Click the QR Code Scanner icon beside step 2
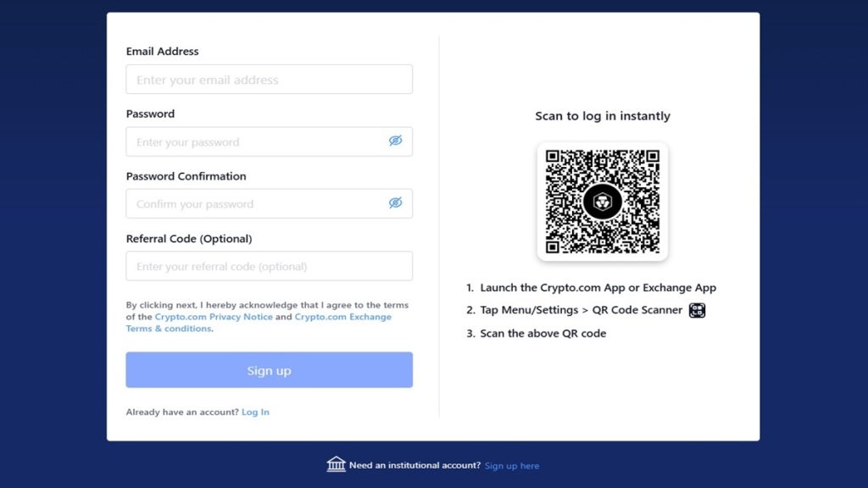Screen dimensions: 868x488 click(x=697, y=310)
